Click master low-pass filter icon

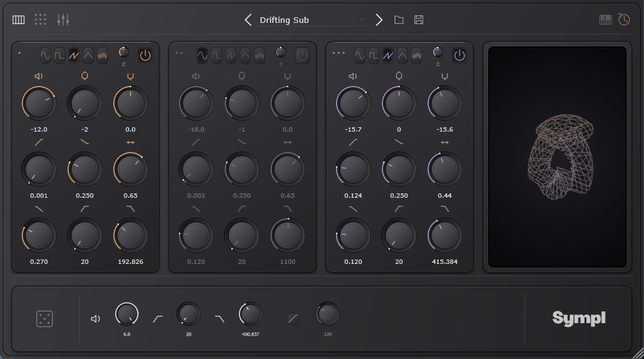220,319
